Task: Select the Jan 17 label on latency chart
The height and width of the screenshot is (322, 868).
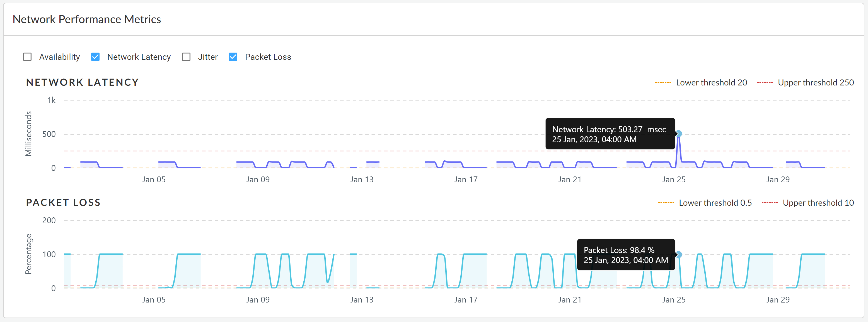Action: (x=466, y=180)
